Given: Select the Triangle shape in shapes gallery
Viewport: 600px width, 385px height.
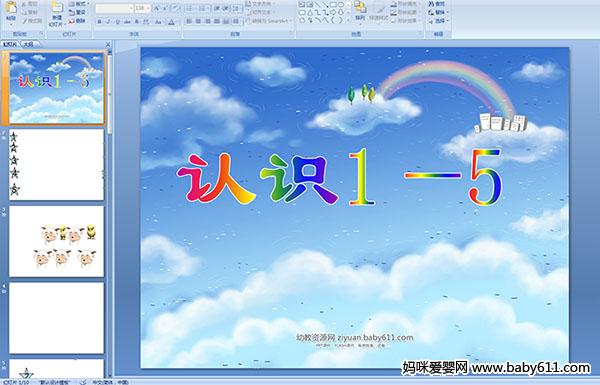Looking at the screenshot, I should coord(310,12).
